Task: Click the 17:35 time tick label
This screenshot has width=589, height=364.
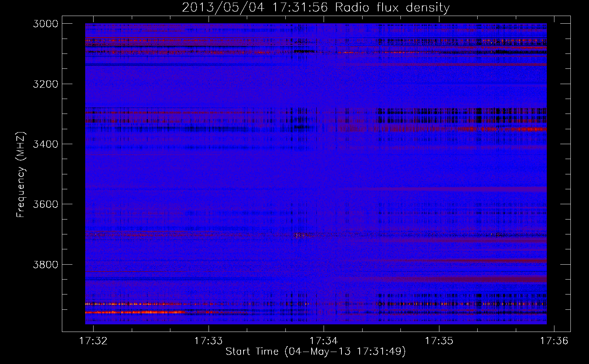Action: pyautogui.click(x=439, y=341)
